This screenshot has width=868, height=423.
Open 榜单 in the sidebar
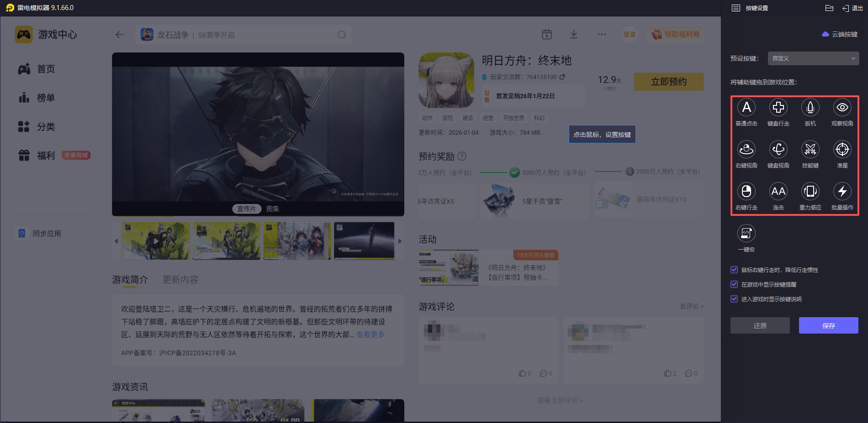point(37,98)
